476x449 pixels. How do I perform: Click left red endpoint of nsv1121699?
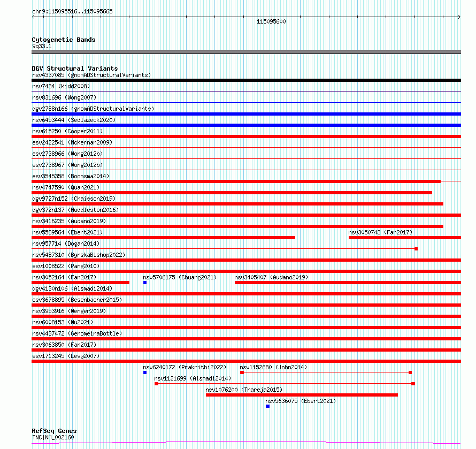click(156, 384)
